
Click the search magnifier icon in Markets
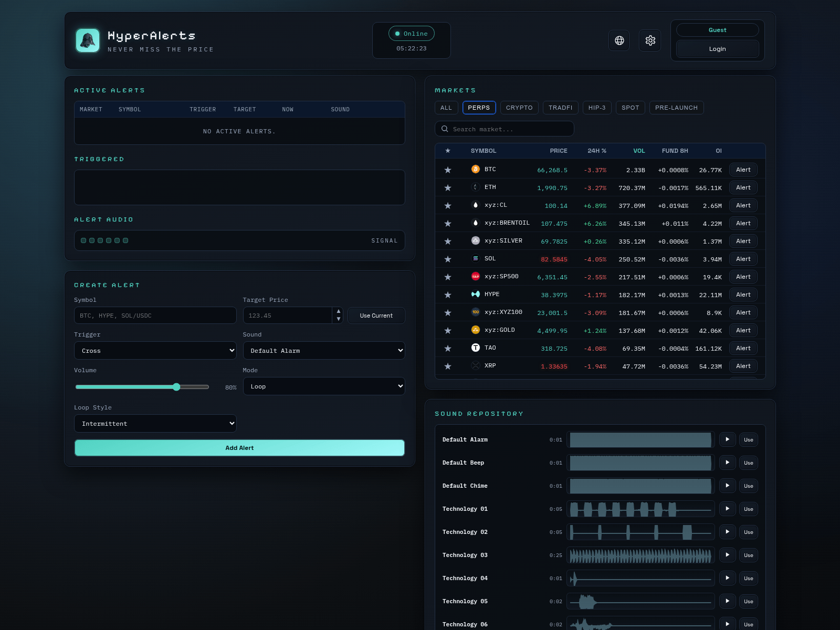pyautogui.click(x=445, y=129)
